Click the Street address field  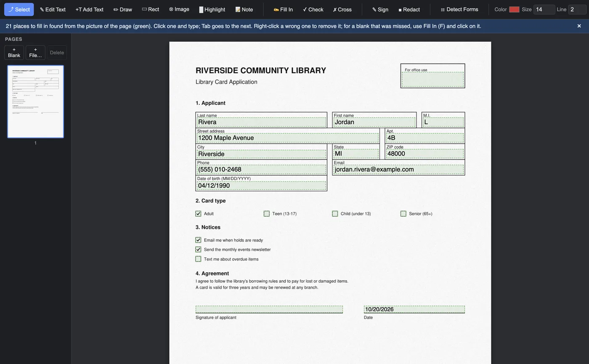288,138
